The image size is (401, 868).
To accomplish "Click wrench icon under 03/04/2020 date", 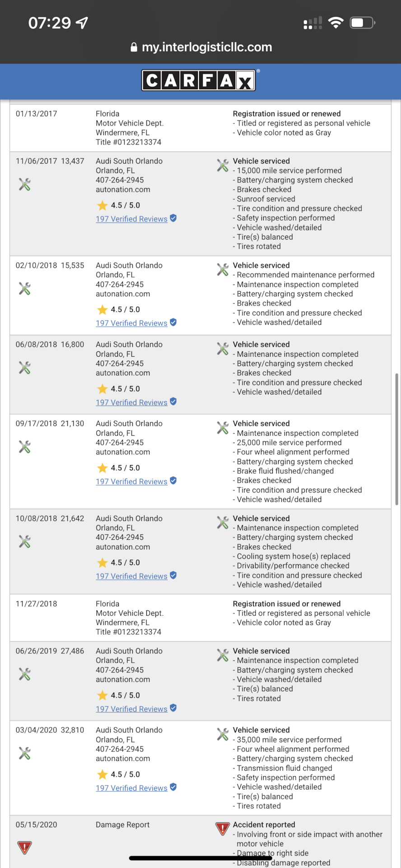I will click(x=25, y=753).
